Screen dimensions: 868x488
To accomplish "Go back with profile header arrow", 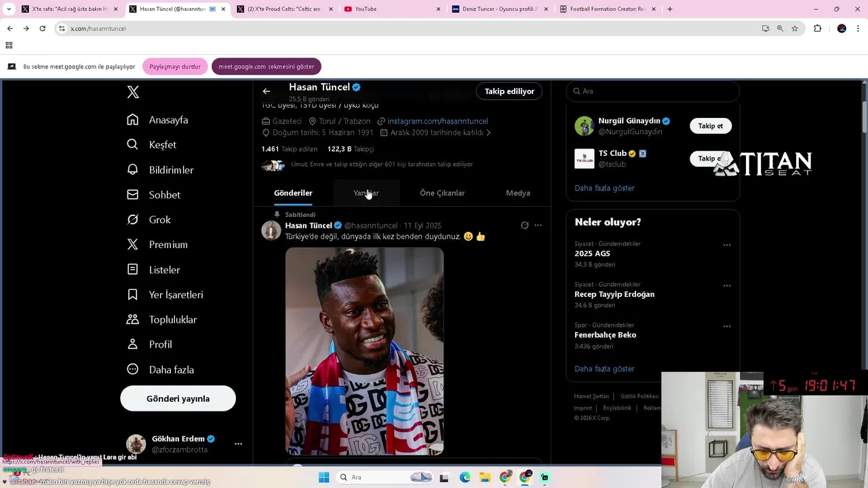I will (x=267, y=91).
